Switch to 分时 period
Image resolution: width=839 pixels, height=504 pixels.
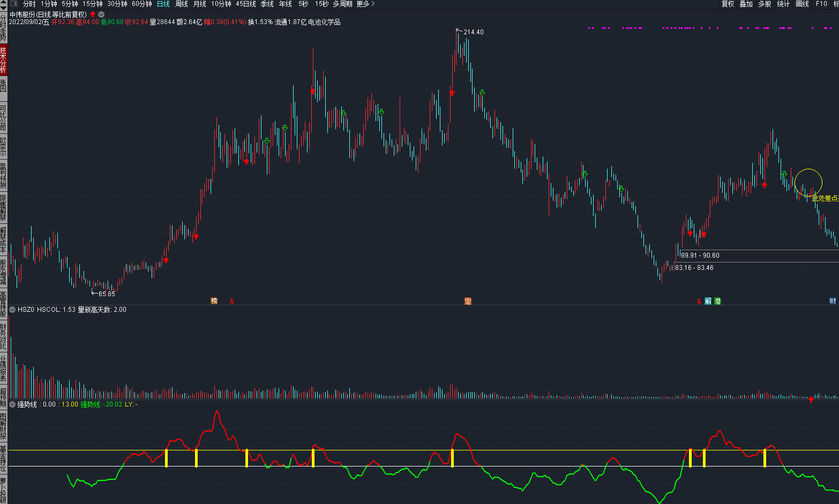coord(29,4)
